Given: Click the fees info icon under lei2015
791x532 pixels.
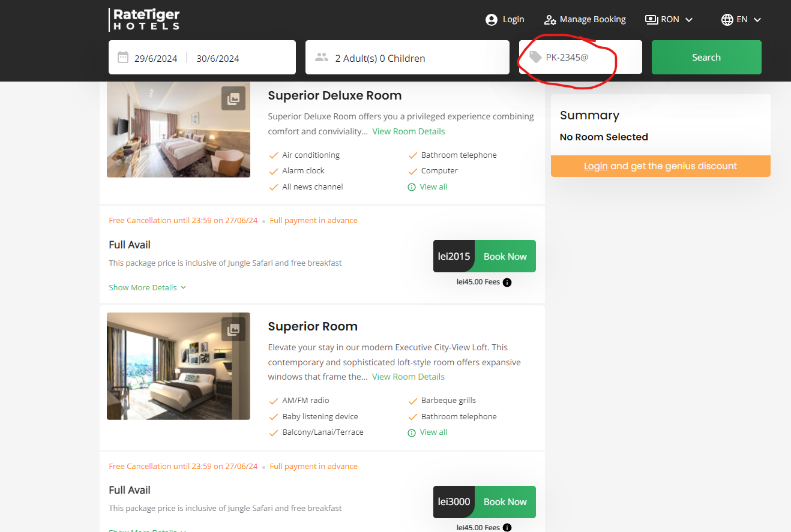Looking at the screenshot, I should (507, 282).
